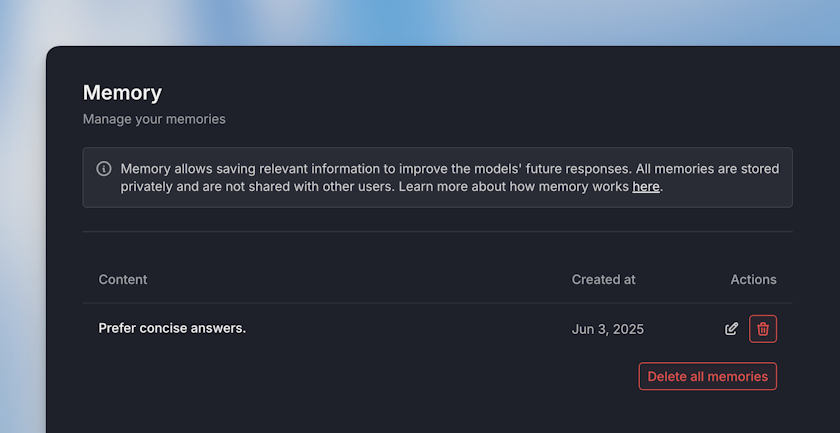Click the Jun 3, 2025 creation date
Viewport: 840px width, 433px height.
coord(607,329)
